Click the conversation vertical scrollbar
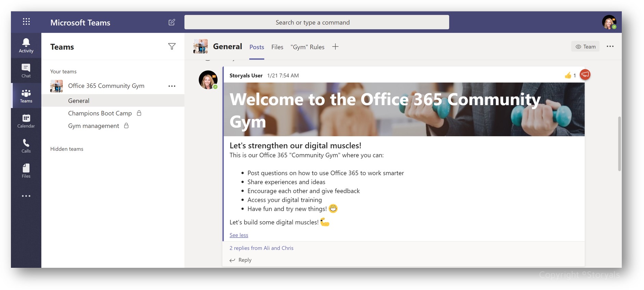 pos(619,144)
